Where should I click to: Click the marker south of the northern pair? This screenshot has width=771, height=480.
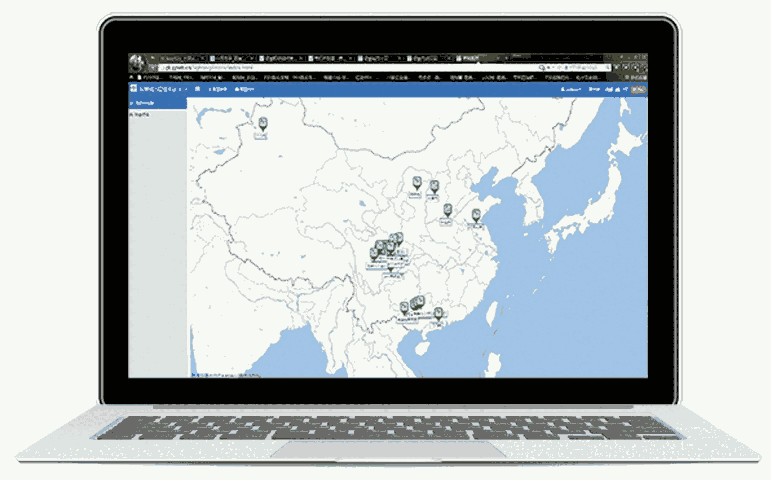pos(447,210)
